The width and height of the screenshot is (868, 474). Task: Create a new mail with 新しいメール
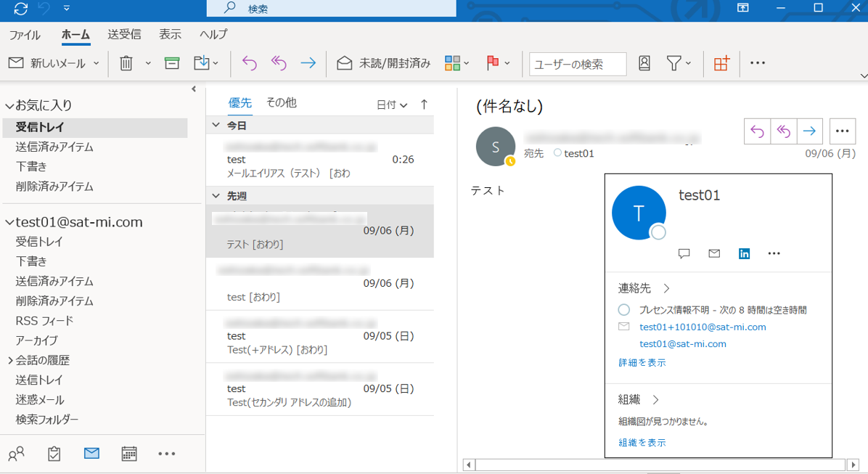(47, 63)
